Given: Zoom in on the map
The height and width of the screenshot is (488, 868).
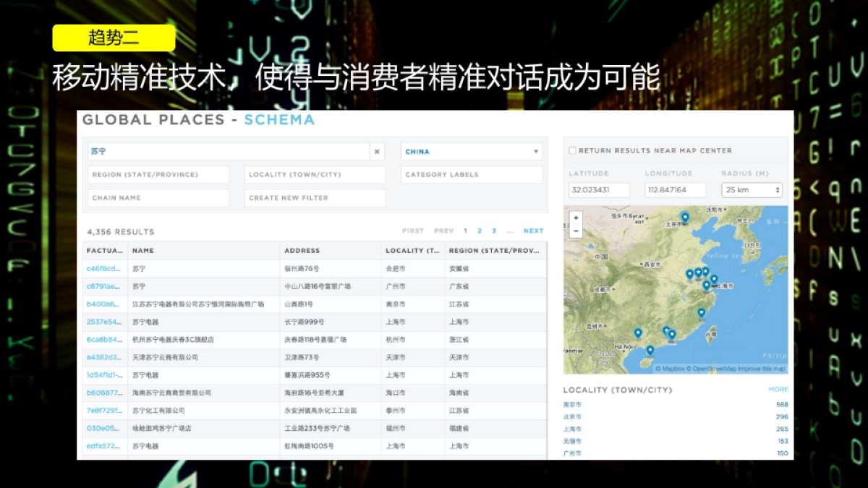Looking at the screenshot, I should pyautogui.click(x=575, y=218).
